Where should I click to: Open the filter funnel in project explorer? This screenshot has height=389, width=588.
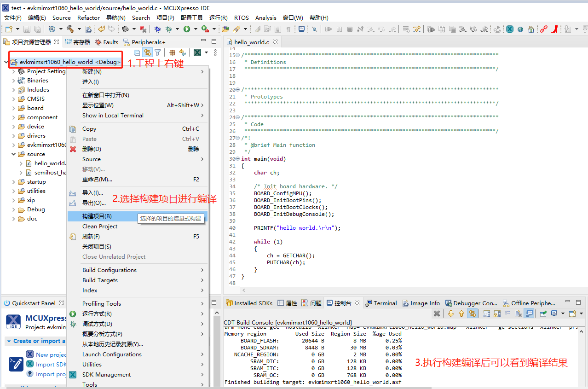click(x=158, y=52)
